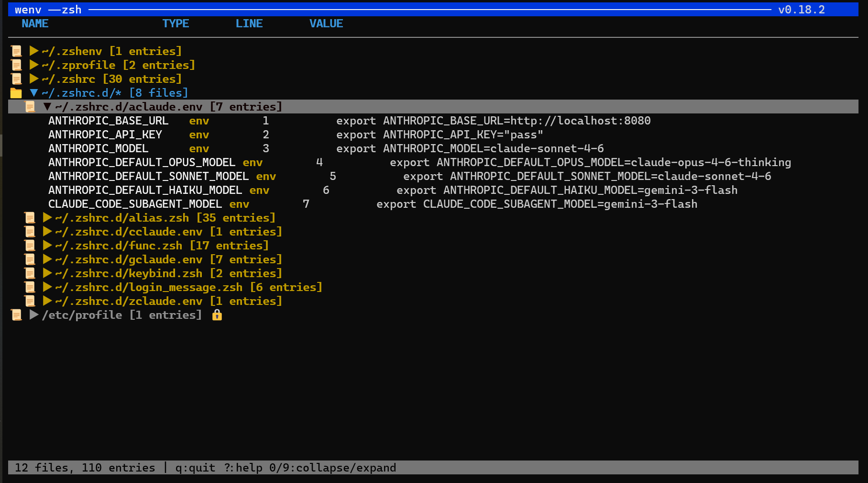Click the scroll icon beside alias.zsh
The width and height of the screenshot is (868, 483).
tap(30, 218)
